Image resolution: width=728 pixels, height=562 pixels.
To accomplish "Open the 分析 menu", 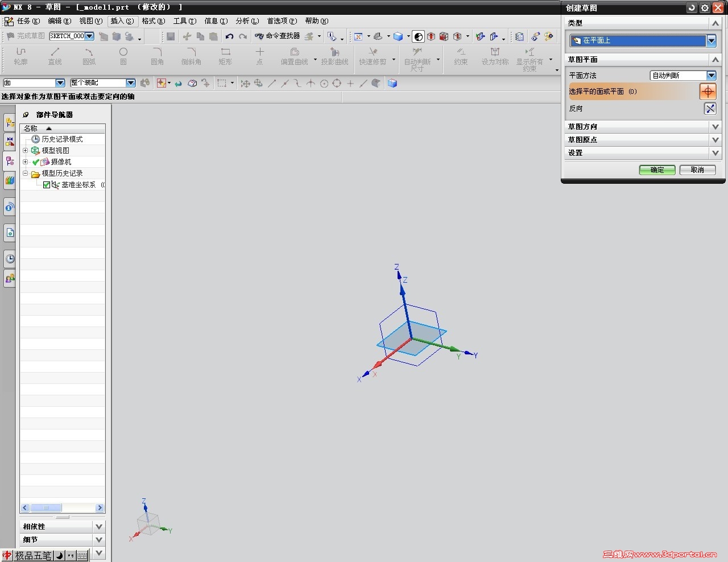I will [x=247, y=21].
